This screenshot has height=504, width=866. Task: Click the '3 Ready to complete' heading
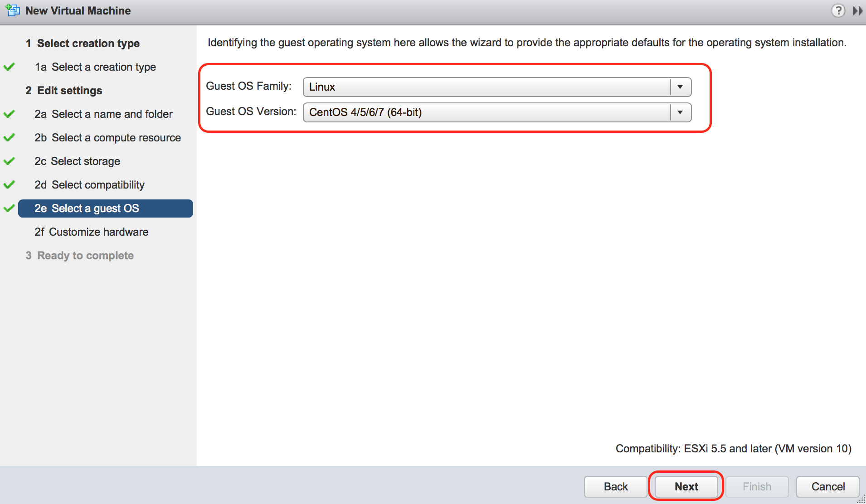point(79,256)
